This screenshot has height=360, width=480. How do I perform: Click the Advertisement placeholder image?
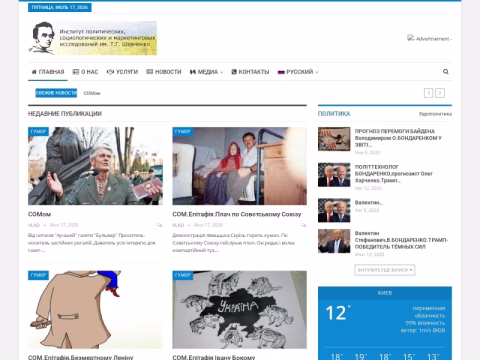click(x=429, y=38)
